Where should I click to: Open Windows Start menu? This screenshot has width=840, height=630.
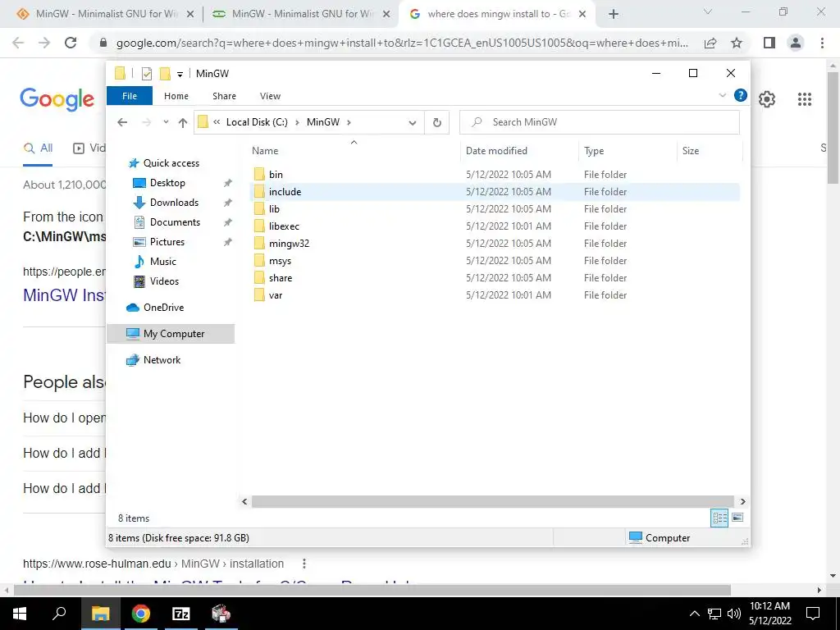coord(20,614)
